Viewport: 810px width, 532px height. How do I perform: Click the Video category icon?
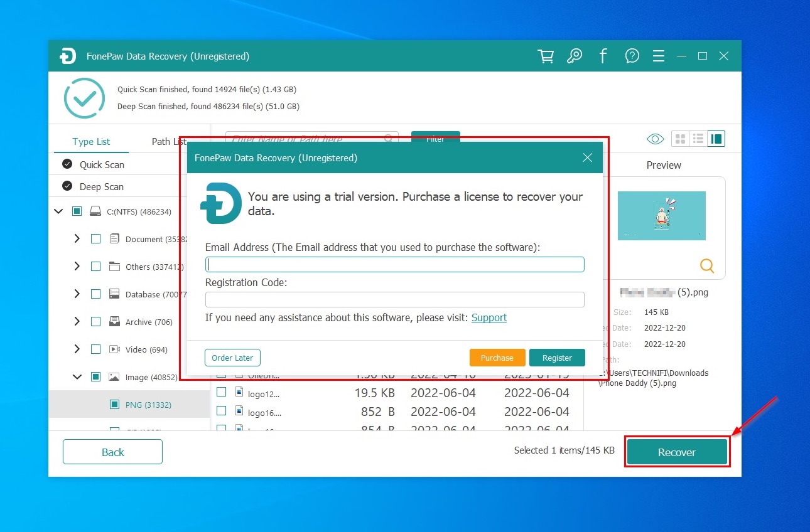coord(114,349)
